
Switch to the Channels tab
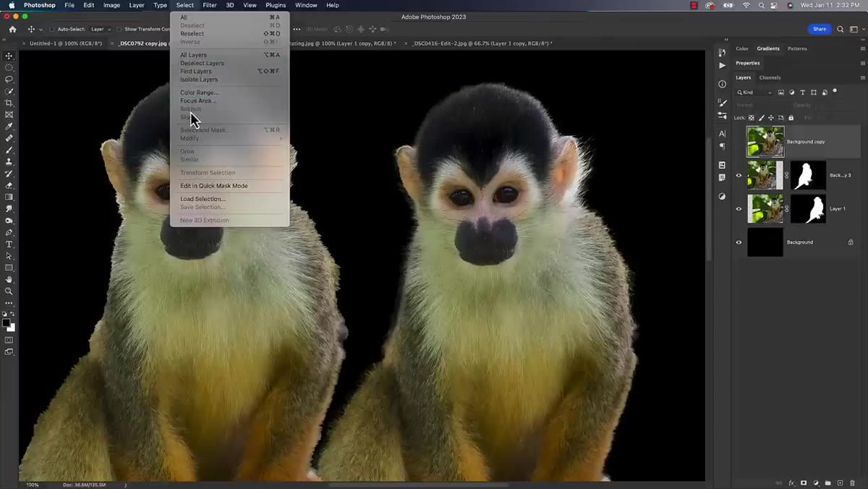tap(770, 77)
